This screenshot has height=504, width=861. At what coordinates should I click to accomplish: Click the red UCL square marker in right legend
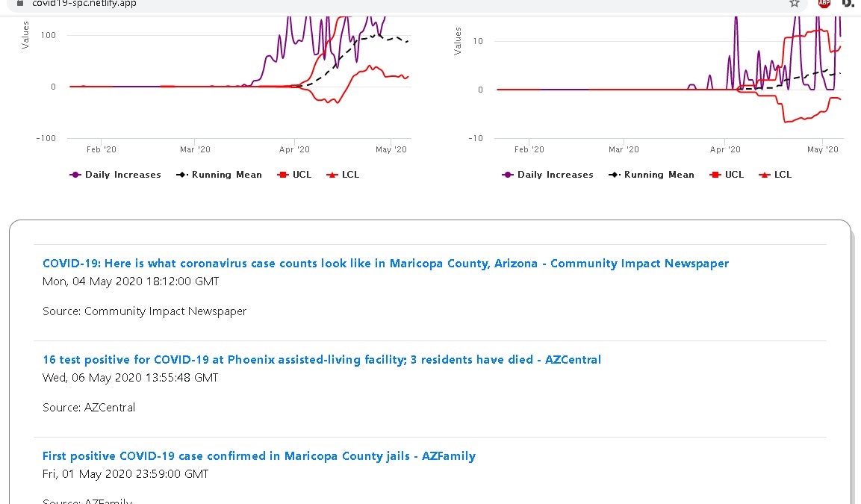coord(715,175)
